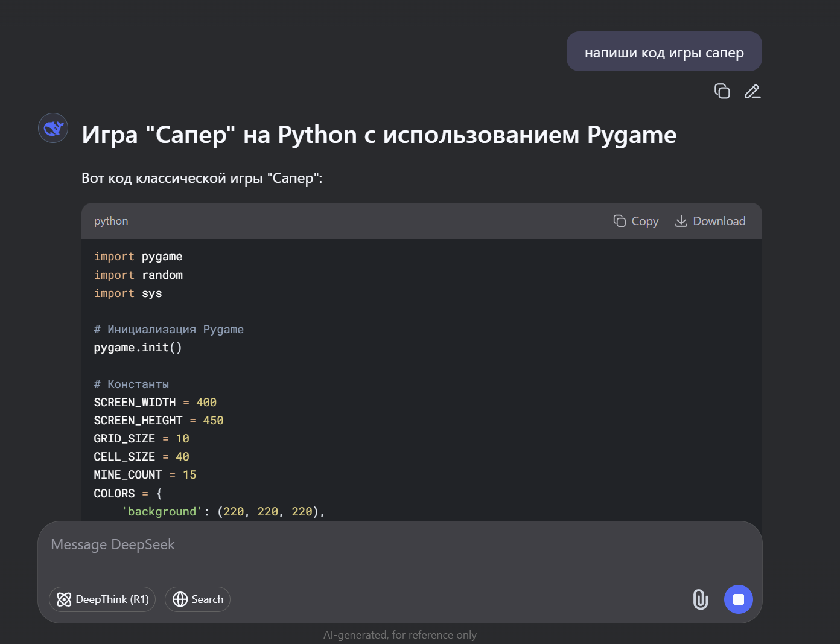This screenshot has width=840, height=644.
Task: Click the line 'import random'
Action: click(138, 275)
